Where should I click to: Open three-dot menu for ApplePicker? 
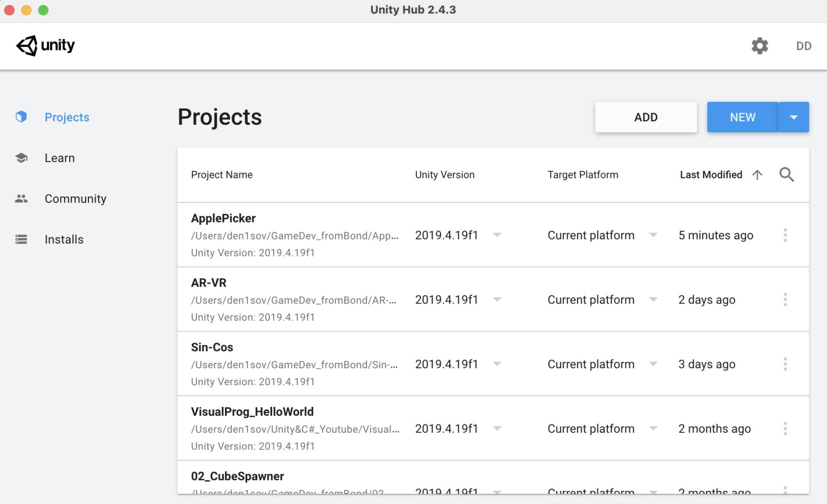coord(785,235)
